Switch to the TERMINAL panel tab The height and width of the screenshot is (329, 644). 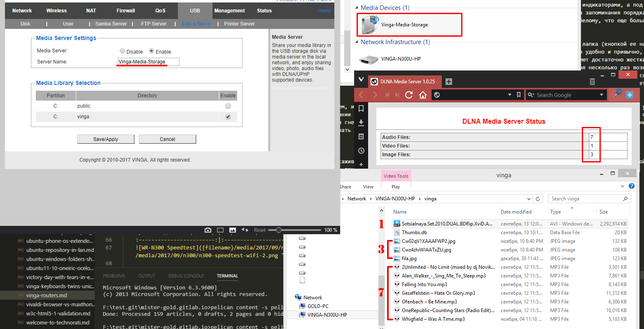(x=227, y=276)
